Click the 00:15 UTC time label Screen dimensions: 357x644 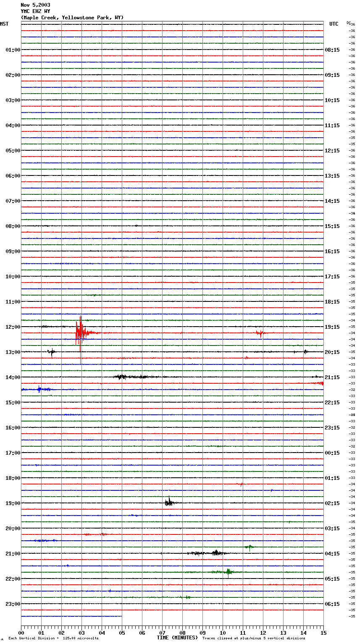tap(332, 453)
